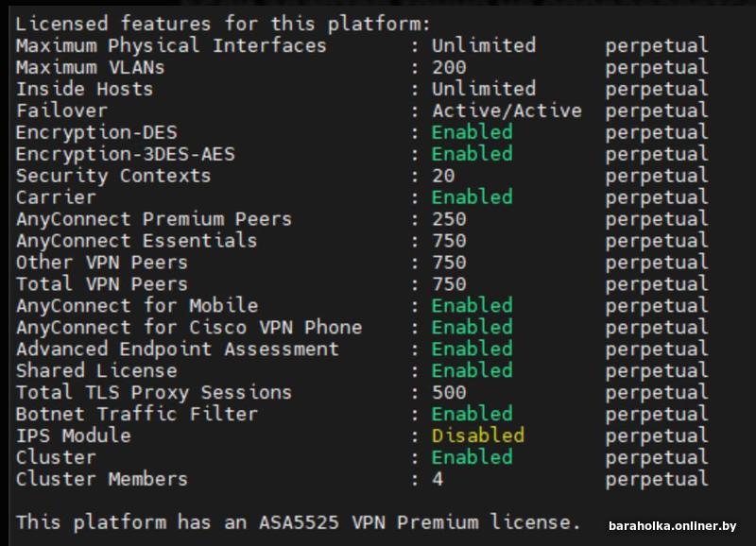The width and height of the screenshot is (756, 546).
Task: Click the 'Licensed features for this platform' heading
Action: [x=223, y=24]
